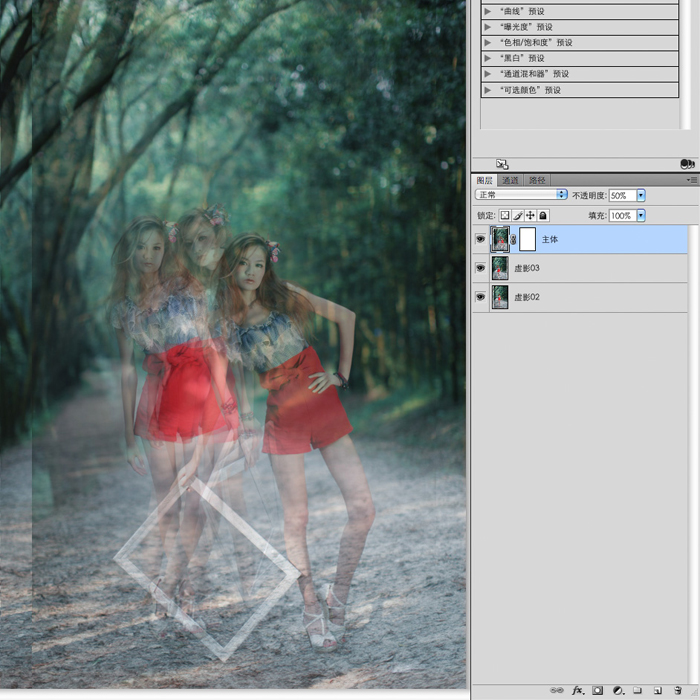The height and width of the screenshot is (700, 700).
Task: Create new fill or adjustment layer
Action: pos(618,690)
